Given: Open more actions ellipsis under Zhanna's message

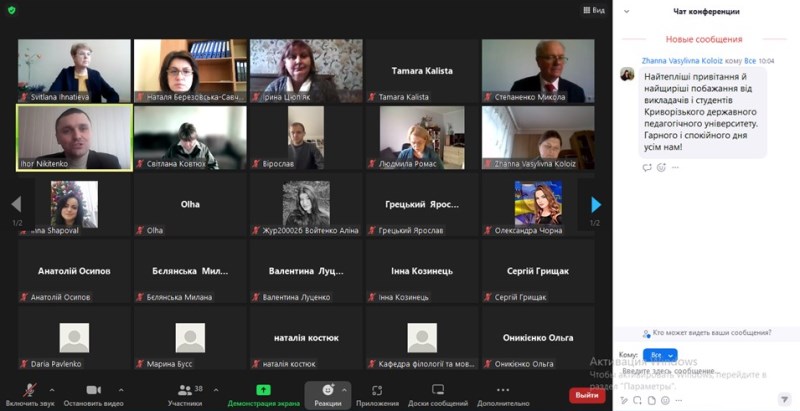Looking at the screenshot, I should [675, 167].
